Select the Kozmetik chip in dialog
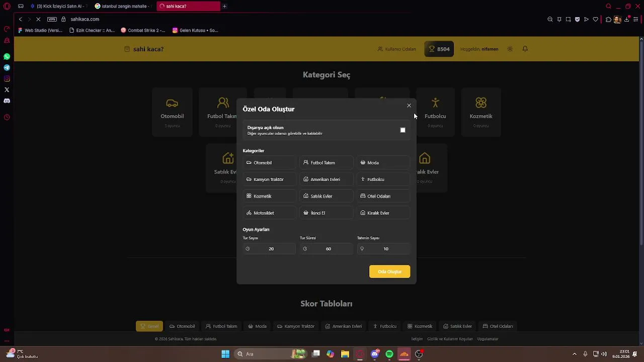Image resolution: width=644 pixels, height=362 pixels. [269, 196]
